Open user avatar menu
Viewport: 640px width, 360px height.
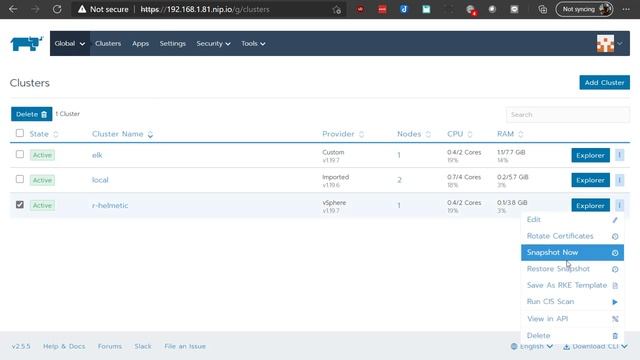tap(609, 43)
